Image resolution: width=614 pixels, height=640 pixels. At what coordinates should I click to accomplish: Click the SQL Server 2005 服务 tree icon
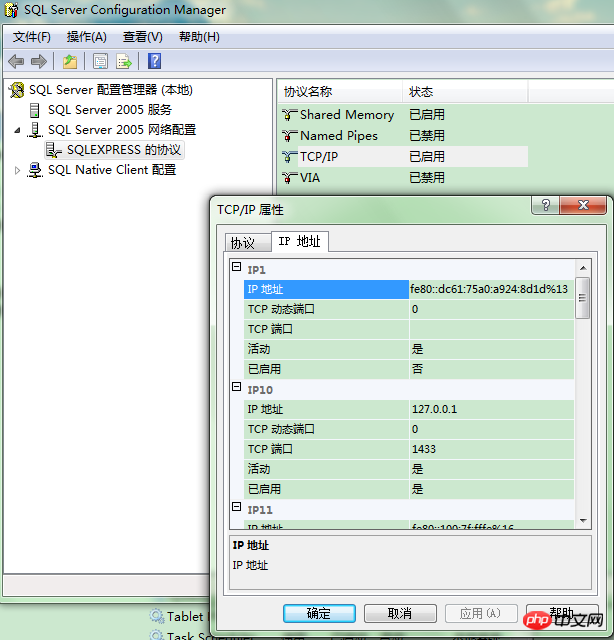coord(35,110)
